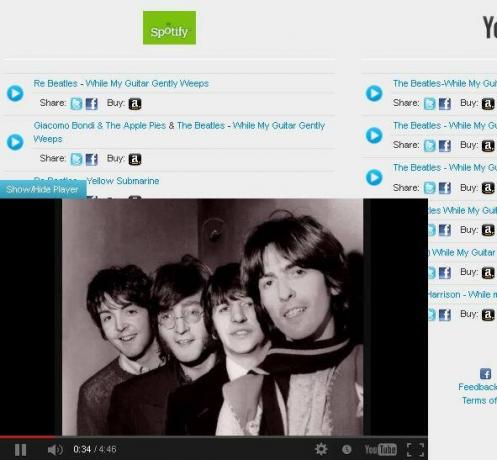The width and height of the screenshot is (497, 460).
Task: Open the Feedback link
Action: pos(478,387)
